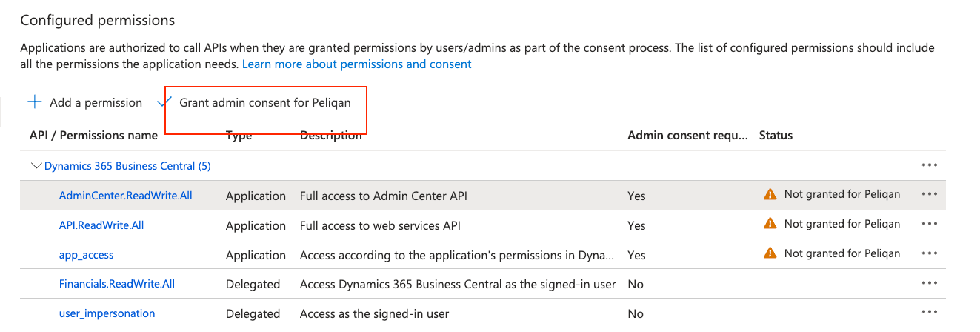Click the Admin consent requ... column header
Screen dimensions: 980x332
[x=688, y=135]
